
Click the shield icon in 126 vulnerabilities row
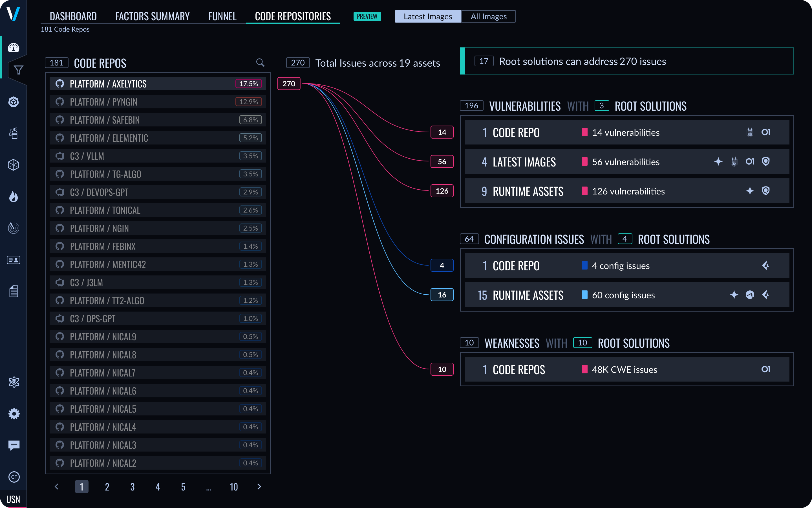click(766, 191)
